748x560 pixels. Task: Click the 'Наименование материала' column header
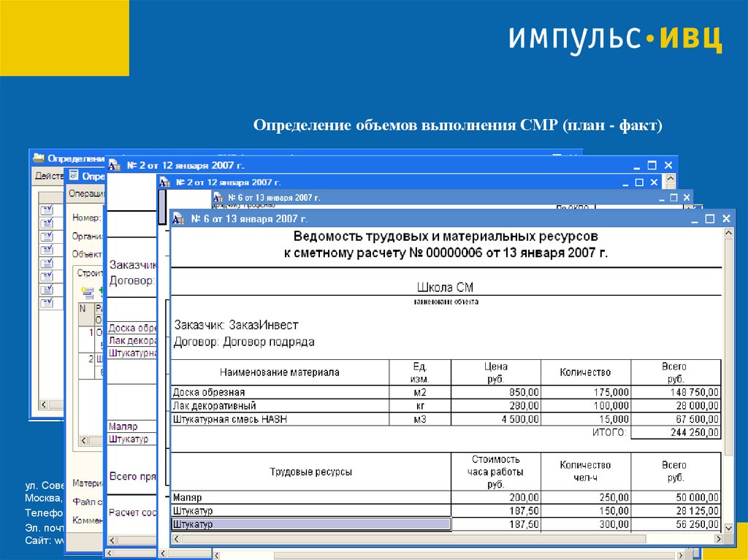click(280, 372)
